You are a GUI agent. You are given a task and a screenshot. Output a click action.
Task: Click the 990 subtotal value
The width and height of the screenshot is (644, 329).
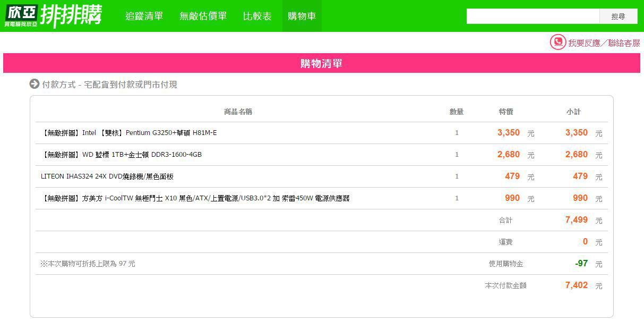[x=580, y=198]
